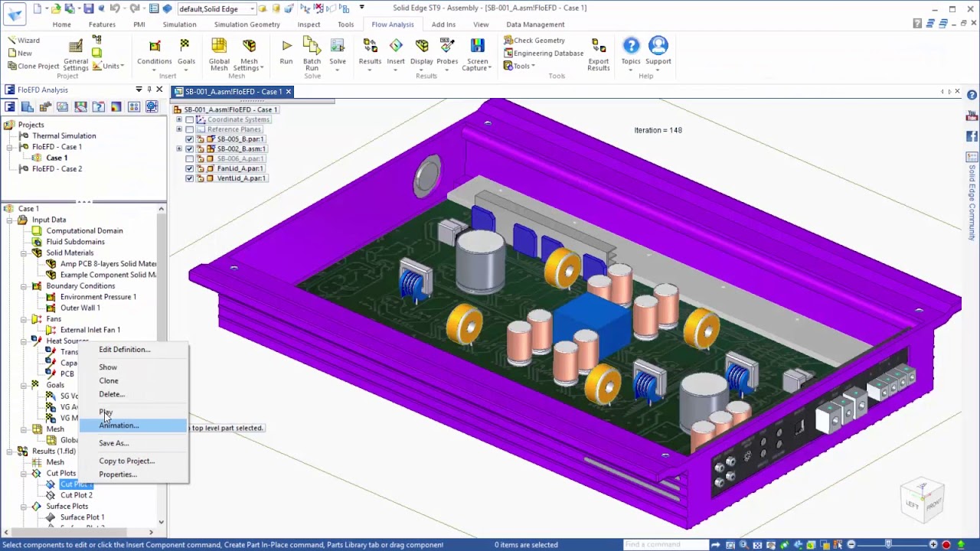This screenshot has width=980, height=551.
Task: Collapse the Solid Materials node
Action: click(x=24, y=253)
